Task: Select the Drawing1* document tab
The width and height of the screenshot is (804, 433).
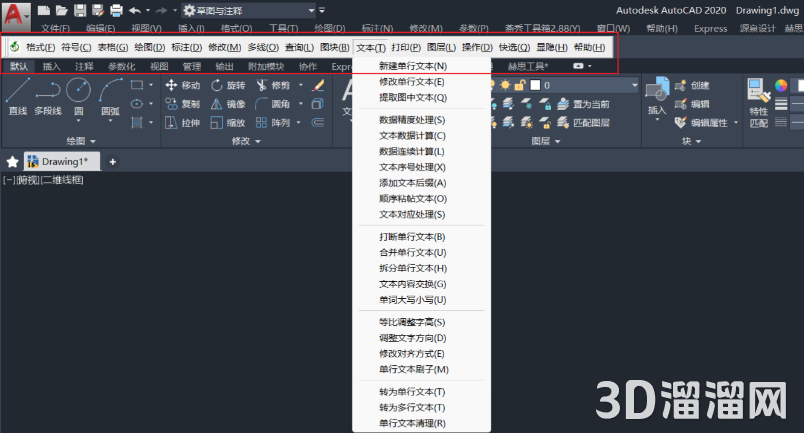Action: coord(62,162)
